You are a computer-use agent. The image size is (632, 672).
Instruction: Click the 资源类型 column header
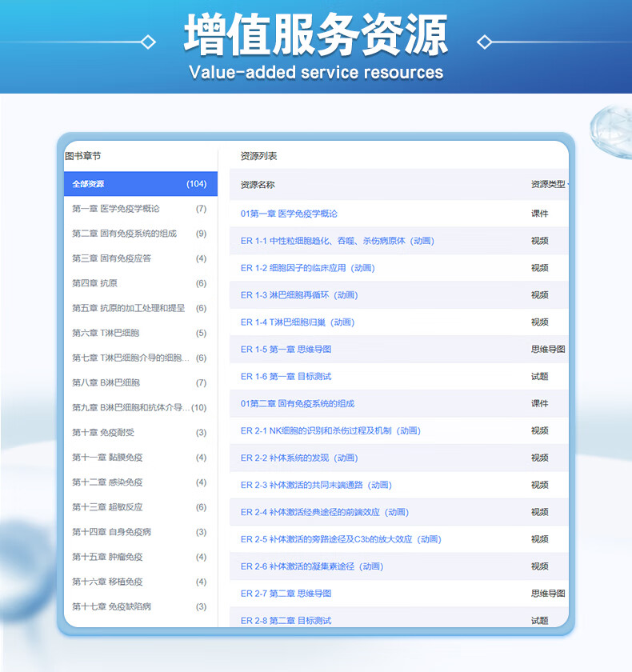pos(548,185)
